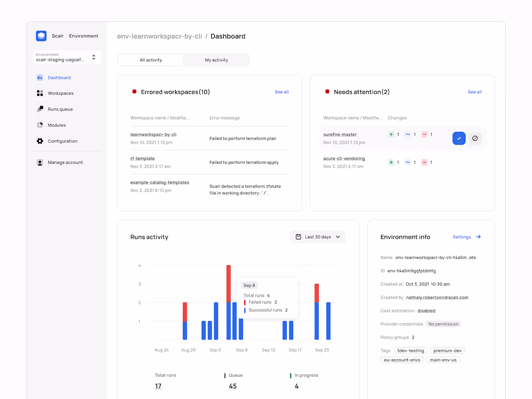Click the Manage account icon

pos(39,162)
